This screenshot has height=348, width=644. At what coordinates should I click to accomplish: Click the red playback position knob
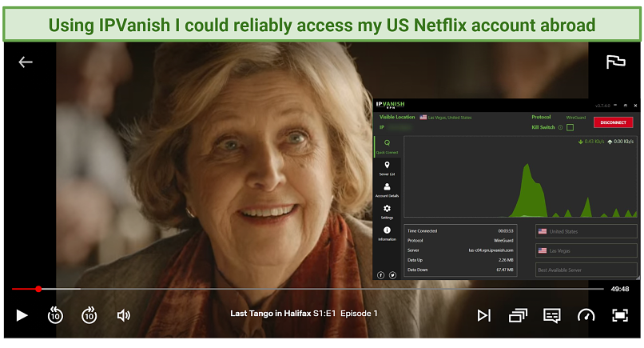click(x=38, y=289)
